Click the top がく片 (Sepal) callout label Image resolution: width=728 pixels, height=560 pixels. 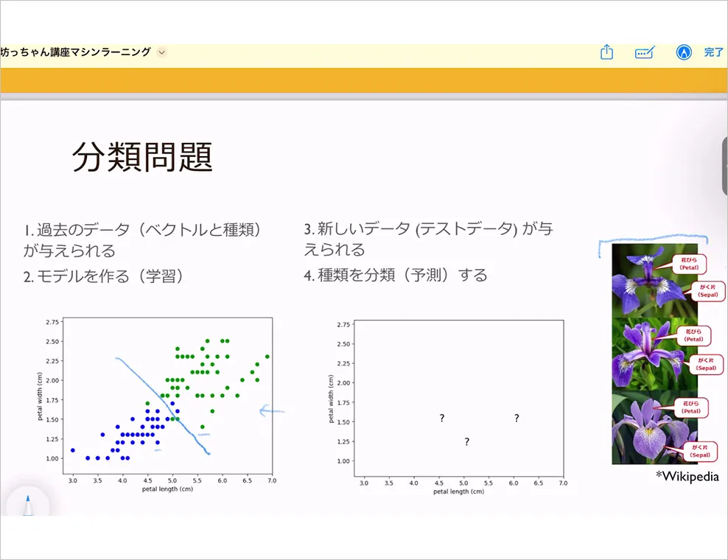708,290
